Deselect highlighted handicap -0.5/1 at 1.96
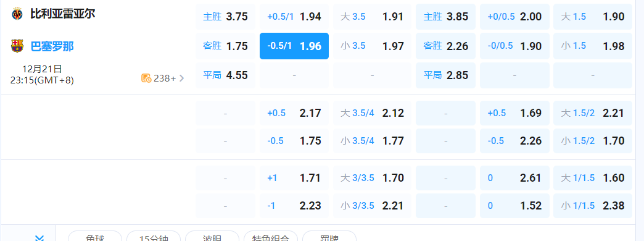Viewport: 644px width, 241px height. pyautogui.click(x=294, y=46)
